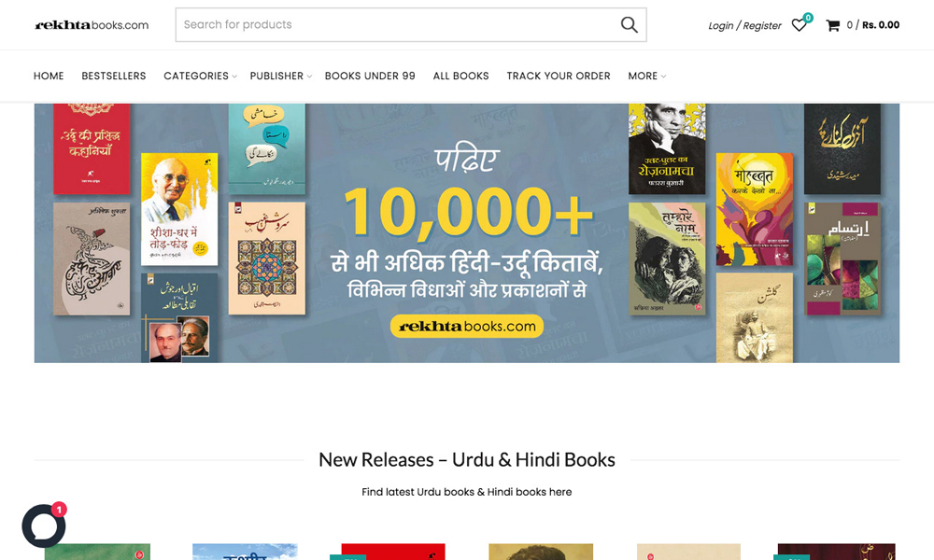The height and width of the screenshot is (560, 934).
Task: Click the rekhtabooks.com header logo
Action: [92, 25]
